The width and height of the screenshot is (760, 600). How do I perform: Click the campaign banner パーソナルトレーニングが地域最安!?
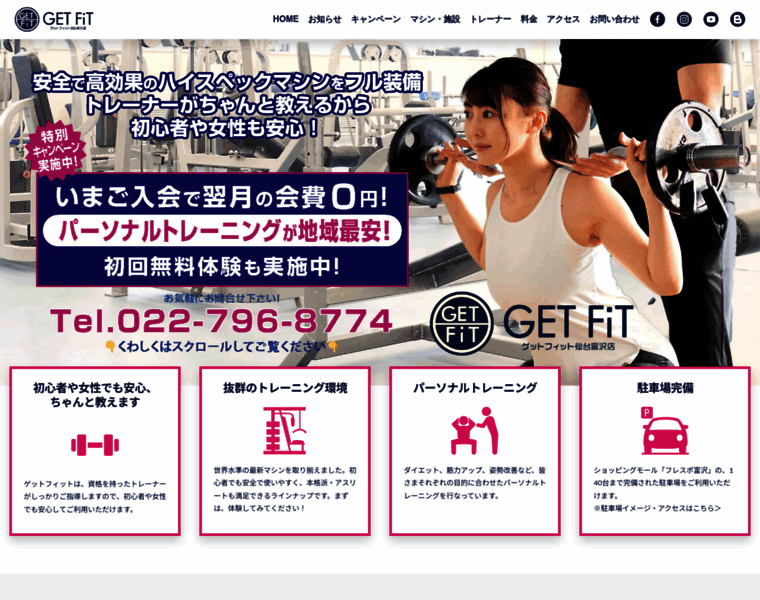click(x=222, y=231)
